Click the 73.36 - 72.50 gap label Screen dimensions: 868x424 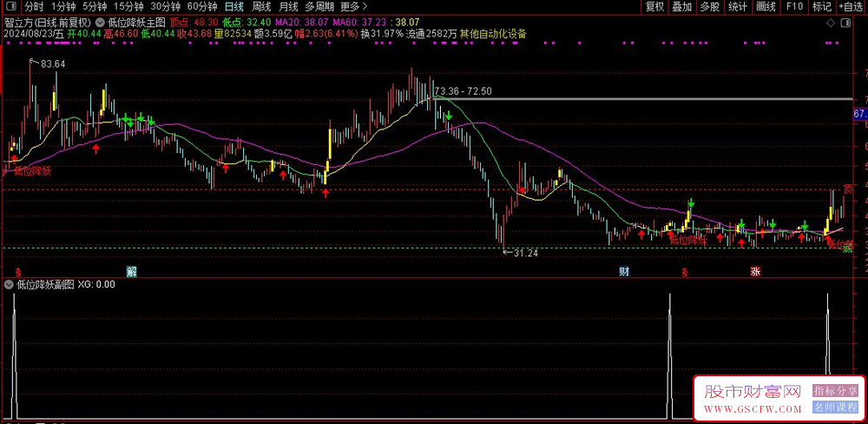(464, 91)
